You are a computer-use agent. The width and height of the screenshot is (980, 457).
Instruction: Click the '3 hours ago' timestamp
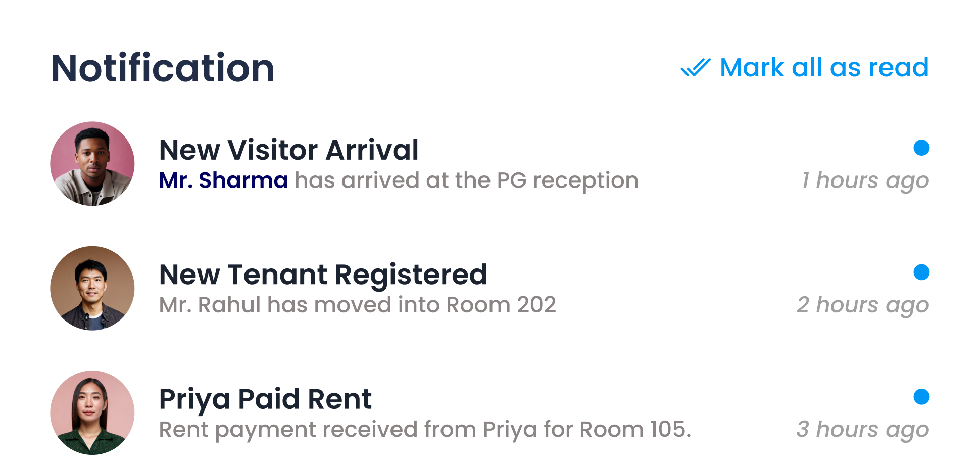(862, 429)
